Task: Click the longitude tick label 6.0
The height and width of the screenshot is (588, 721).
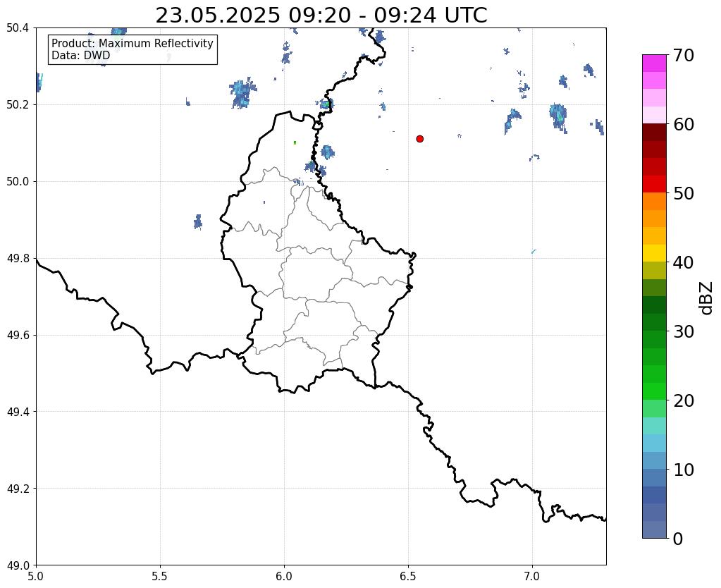Action: click(x=284, y=576)
